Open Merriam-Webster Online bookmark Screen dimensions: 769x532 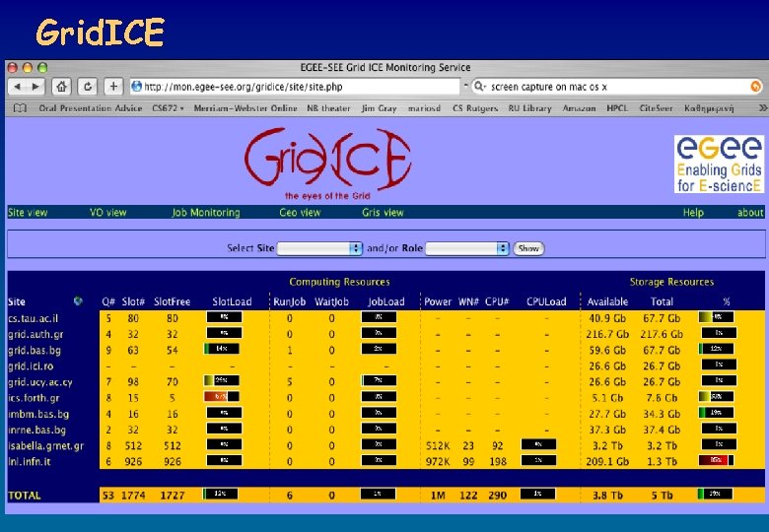click(245, 107)
